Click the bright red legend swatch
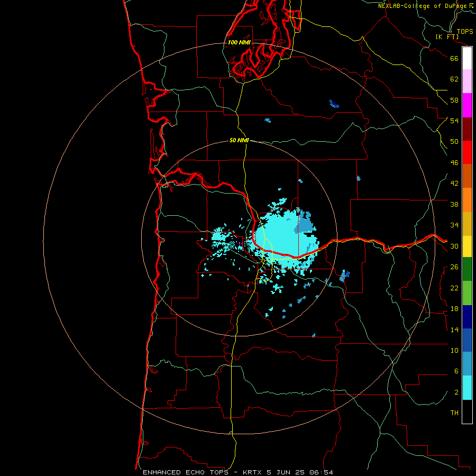Image resolution: width=476 pixels, height=476 pixels. pyautogui.click(x=467, y=152)
